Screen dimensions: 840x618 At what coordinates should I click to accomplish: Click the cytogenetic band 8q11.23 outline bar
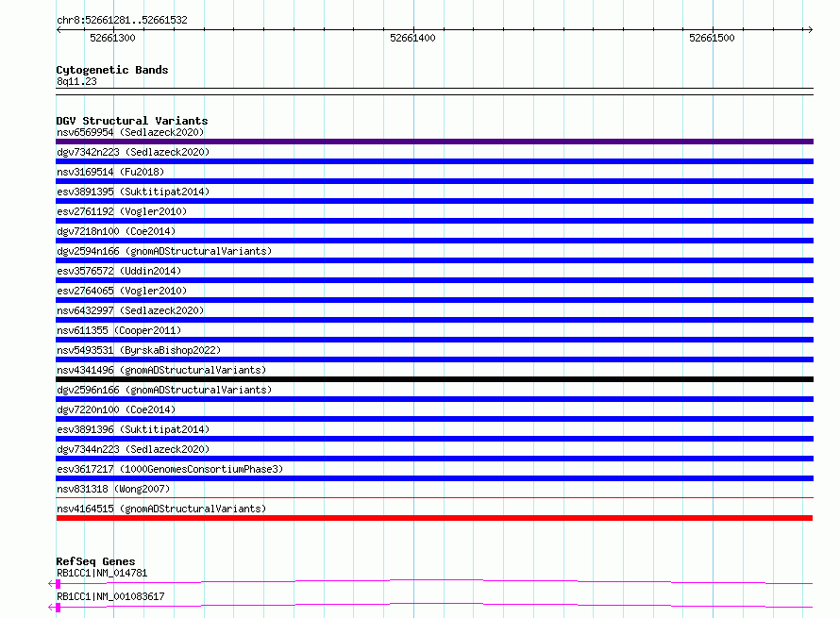click(x=434, y=92)
